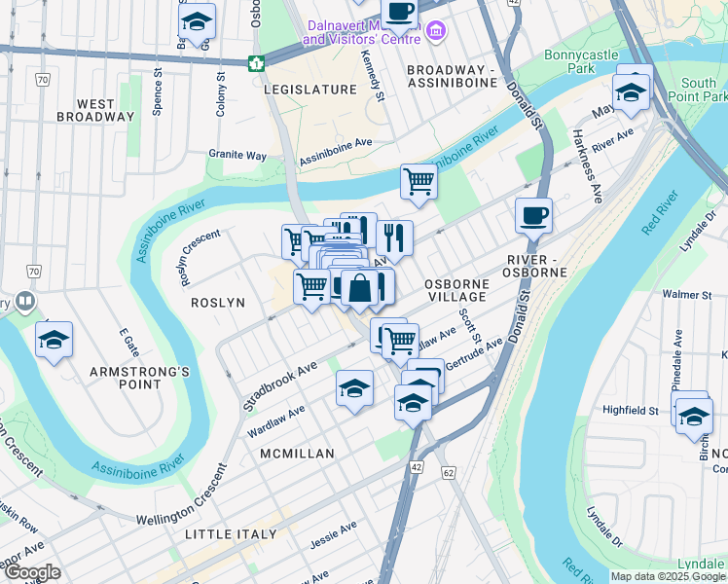The height and width of the screenshot is (584, 728).
Task: Click the Trans-Canada Highway 1 shield
Action: pos(256,63)
